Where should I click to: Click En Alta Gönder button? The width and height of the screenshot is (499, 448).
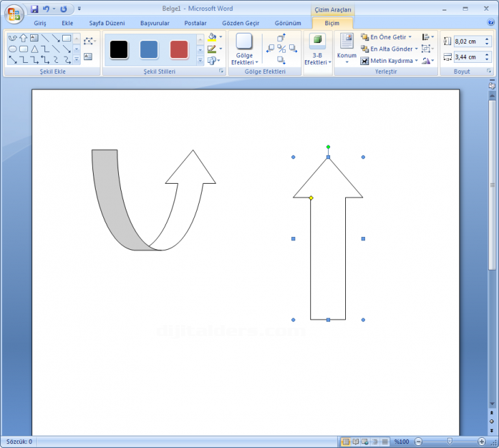click(387, 48)
